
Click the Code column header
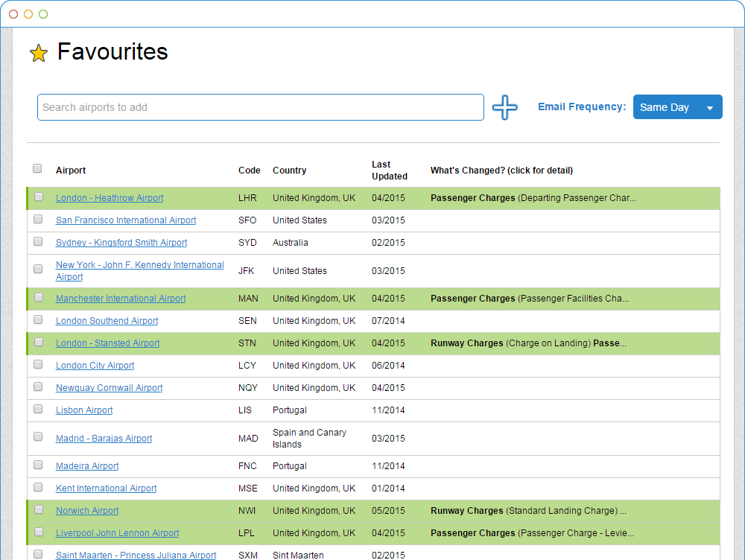250,171
